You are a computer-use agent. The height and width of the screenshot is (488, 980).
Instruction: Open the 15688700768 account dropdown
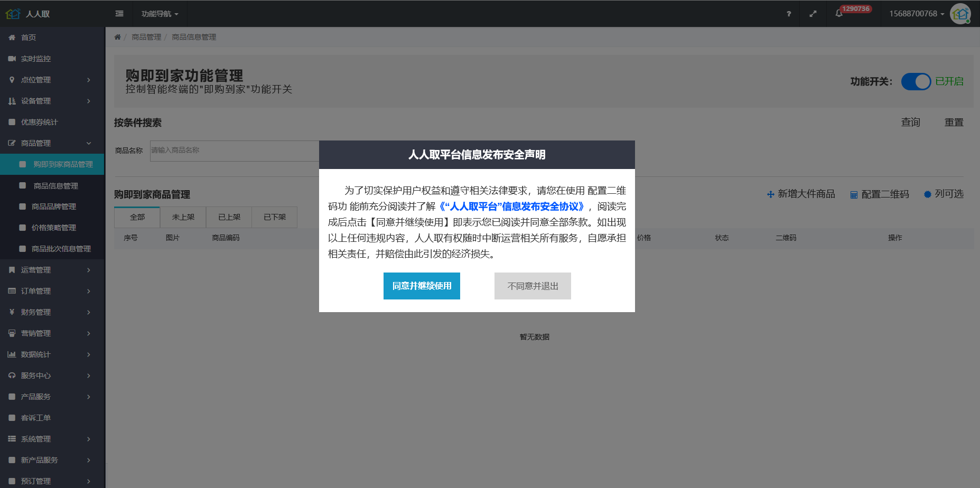(x=916, y=14)
